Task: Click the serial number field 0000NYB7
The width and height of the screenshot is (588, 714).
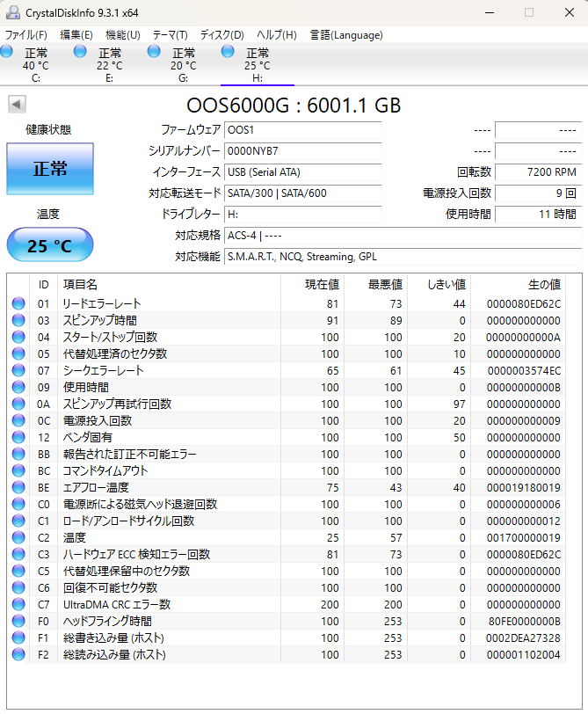Action: (x=302, y=151)
